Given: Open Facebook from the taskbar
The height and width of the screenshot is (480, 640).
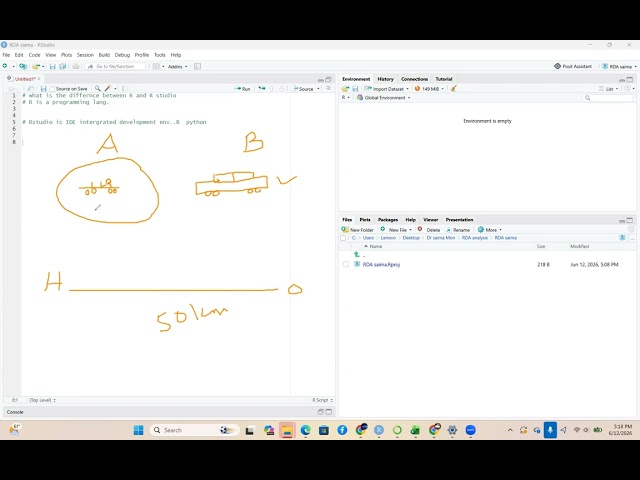Looking at the screenshot, I should (x=342, y=430).
